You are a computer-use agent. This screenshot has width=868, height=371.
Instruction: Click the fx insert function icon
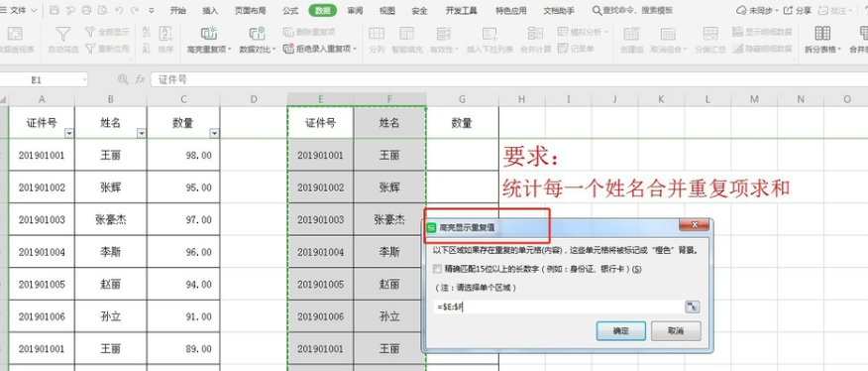(x=140, y=79)
